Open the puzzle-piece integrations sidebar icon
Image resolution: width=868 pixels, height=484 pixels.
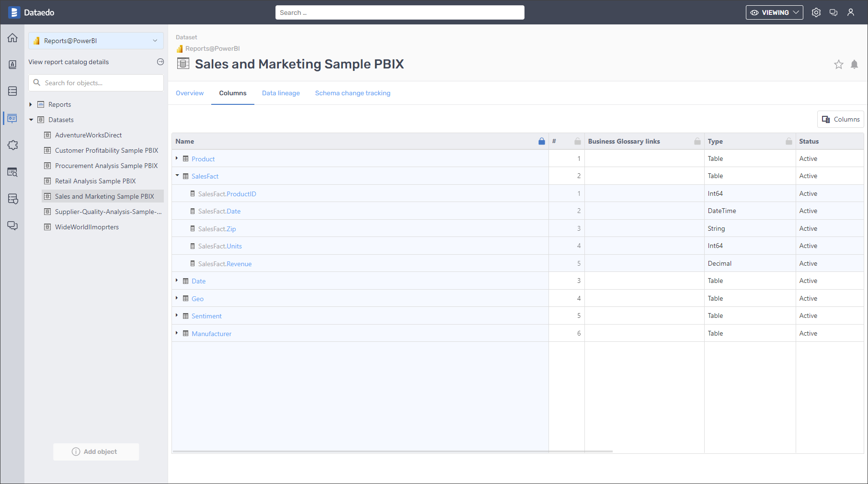click(12, 145)
